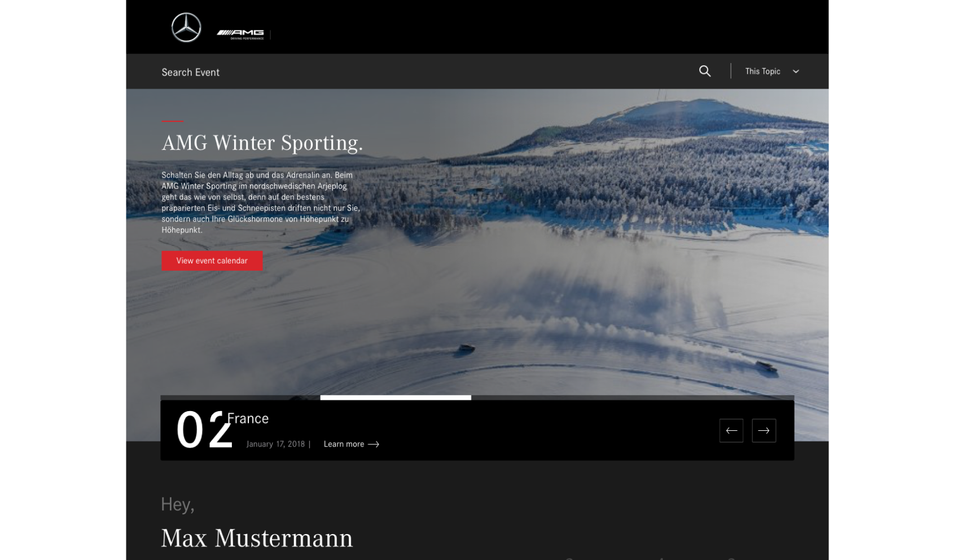956x560 pixels.
Task: Click the Mercedes-Benz star logo
Action: pyautogui.click(x=186, y=27)
